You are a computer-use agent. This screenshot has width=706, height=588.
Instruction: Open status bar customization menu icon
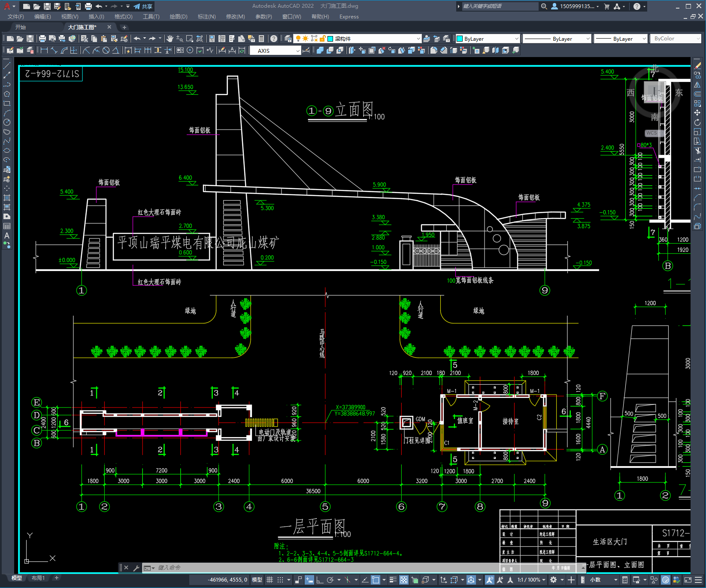coord(698,580)
